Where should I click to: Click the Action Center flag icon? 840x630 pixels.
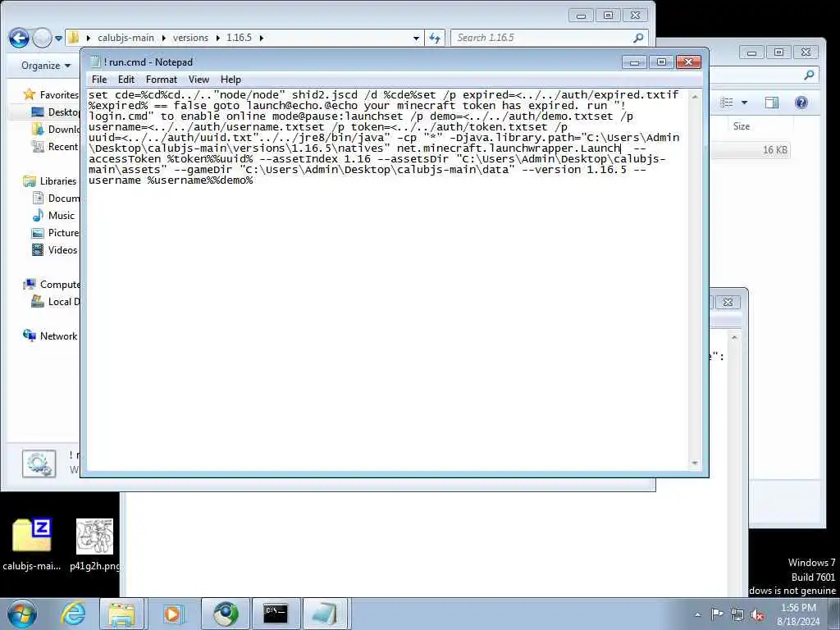tap(717, 614)
